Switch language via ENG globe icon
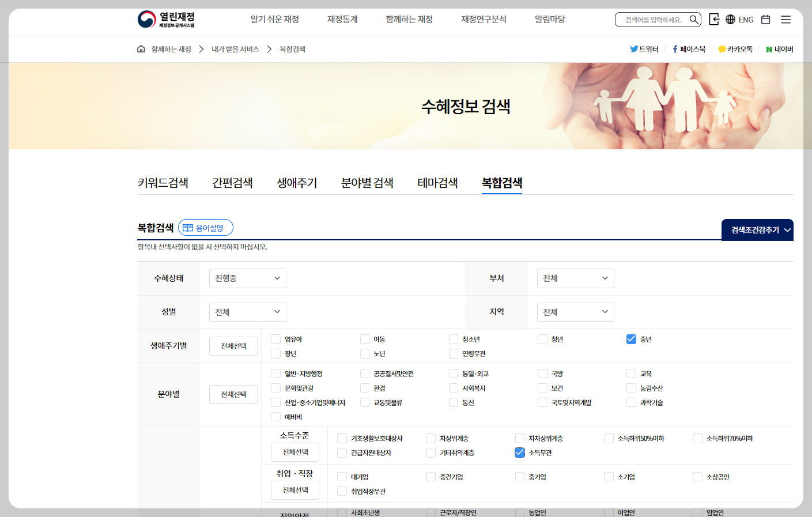 (x=739, y=20)
